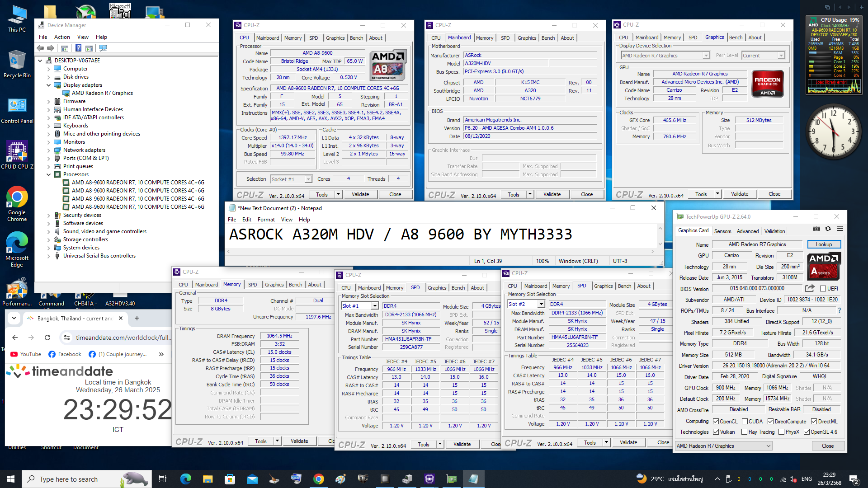
Task: Toggle the UEFI checkbox in GPU-Z
Action: pos(823,288)
